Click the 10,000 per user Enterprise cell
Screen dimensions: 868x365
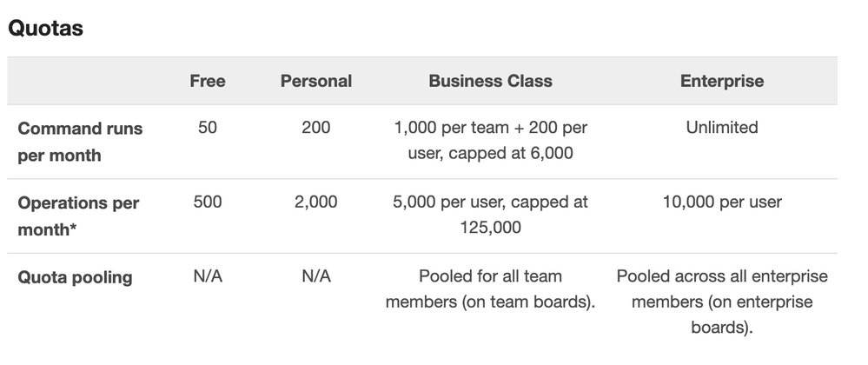coord(722,202)
